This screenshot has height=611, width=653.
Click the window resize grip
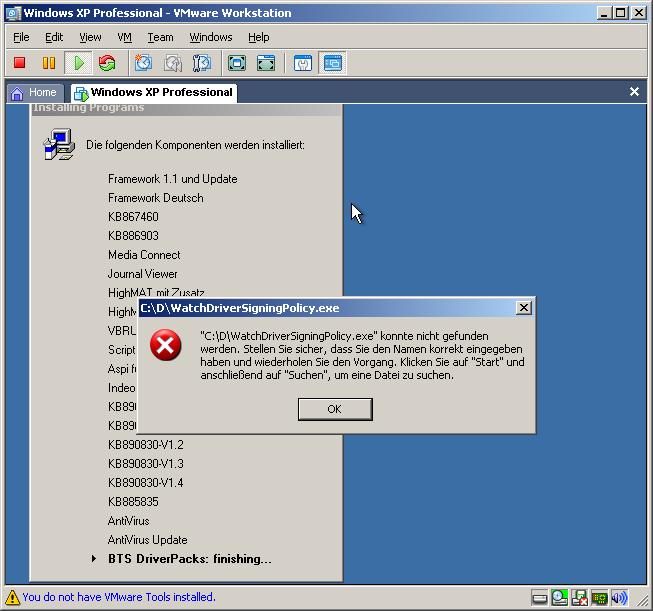point(641,600)
